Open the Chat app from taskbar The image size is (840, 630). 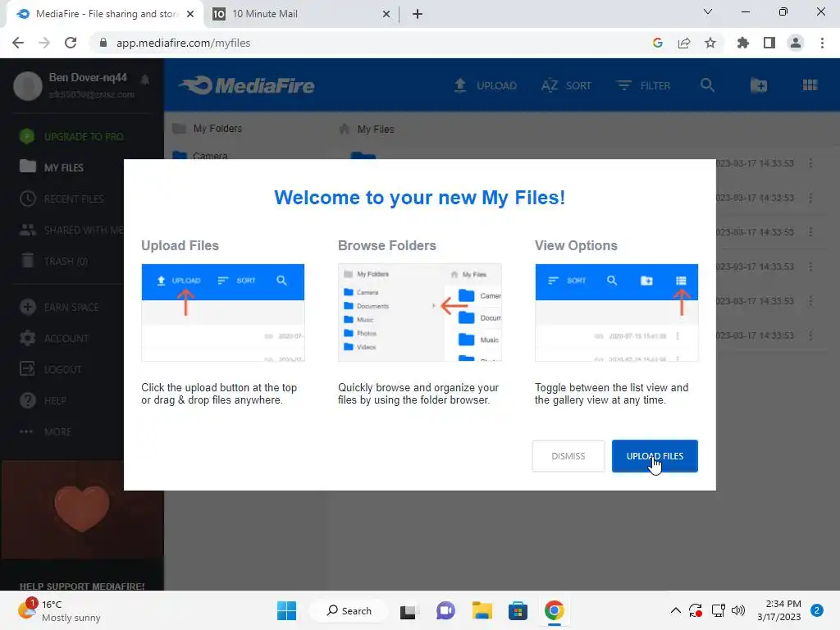(445, 610)
